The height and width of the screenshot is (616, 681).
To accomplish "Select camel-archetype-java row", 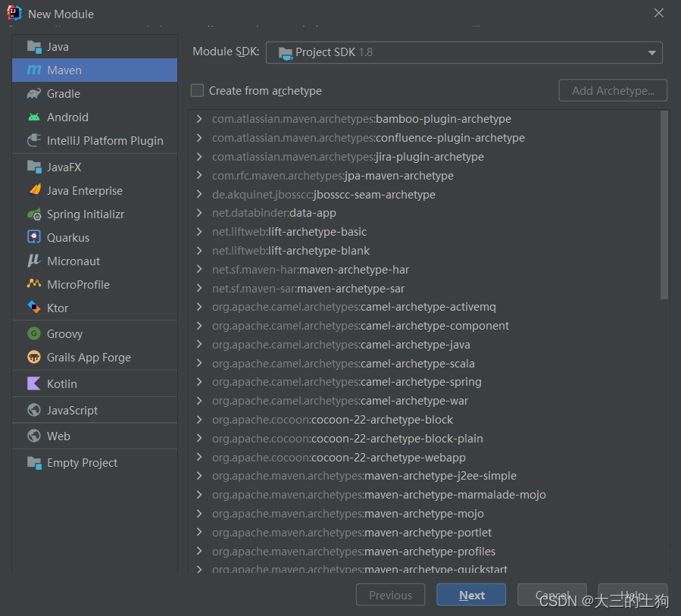I will coord(426,345).
